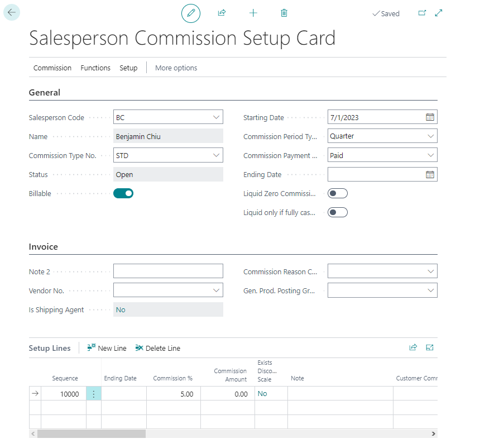Screen dimensions: 480x448
Task: Open the Commission menu
Action: 52,68
